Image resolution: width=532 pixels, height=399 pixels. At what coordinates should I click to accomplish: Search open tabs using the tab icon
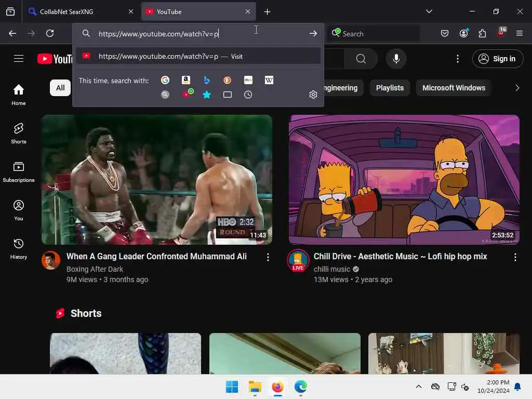pyautogui.click(x=228, y=95)
